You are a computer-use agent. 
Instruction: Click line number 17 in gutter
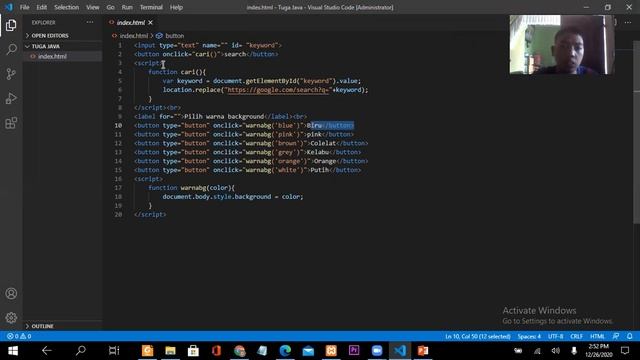coord(118,188)
